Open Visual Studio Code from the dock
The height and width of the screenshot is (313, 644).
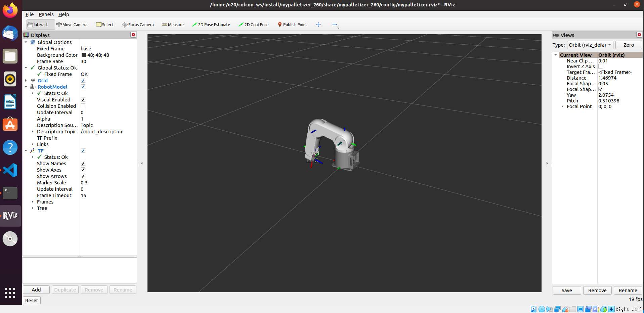click(x=10, y=170)
